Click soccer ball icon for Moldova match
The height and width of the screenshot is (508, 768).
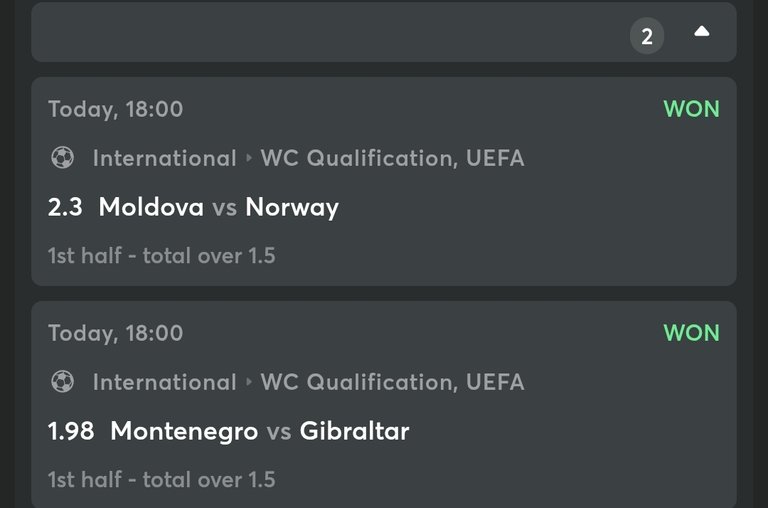pyautogui.click(x=63, y=158)
